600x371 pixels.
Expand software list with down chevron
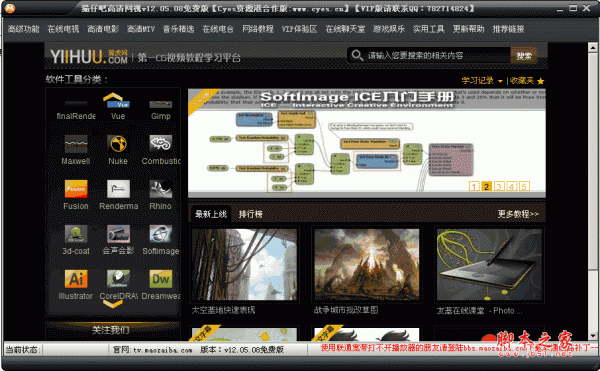coord(112,304)
